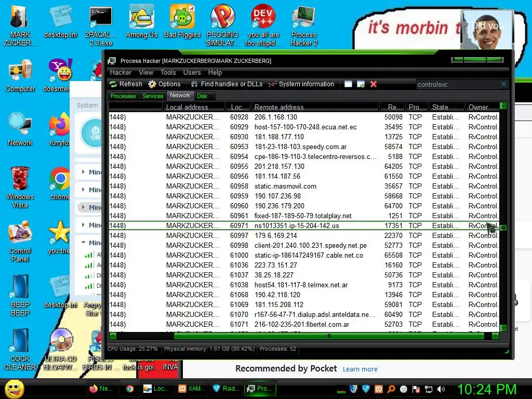The width and height of the screenshot is (532, 399).
Task: Click the volume speaker tray icon
Action: 441,389
